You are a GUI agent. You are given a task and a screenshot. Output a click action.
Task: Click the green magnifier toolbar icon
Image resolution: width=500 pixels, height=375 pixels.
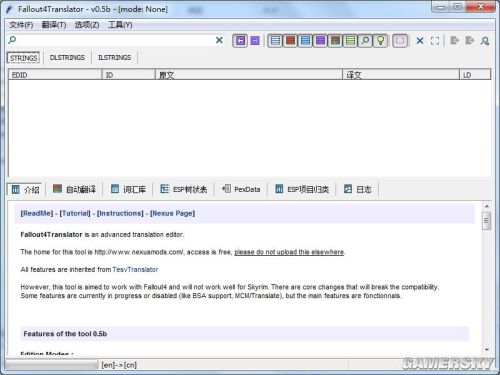(365, 41)
